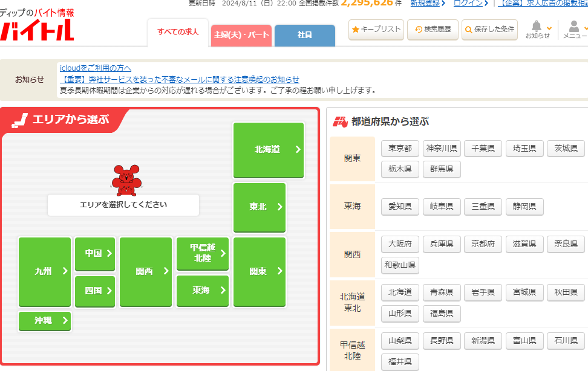
Task: Expand the 北海道 area tile
Action: point(269,150)
